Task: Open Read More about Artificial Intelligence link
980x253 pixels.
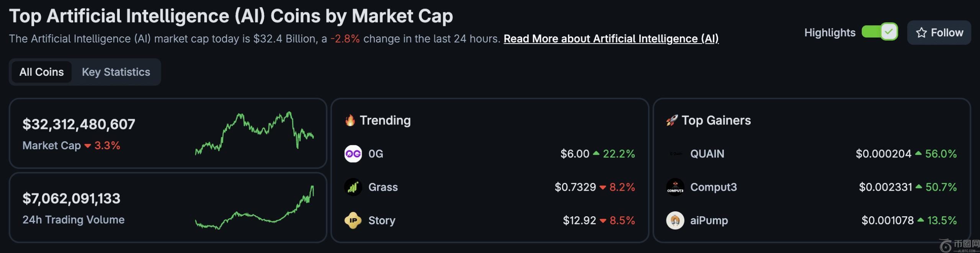Action: click(611, 39)
